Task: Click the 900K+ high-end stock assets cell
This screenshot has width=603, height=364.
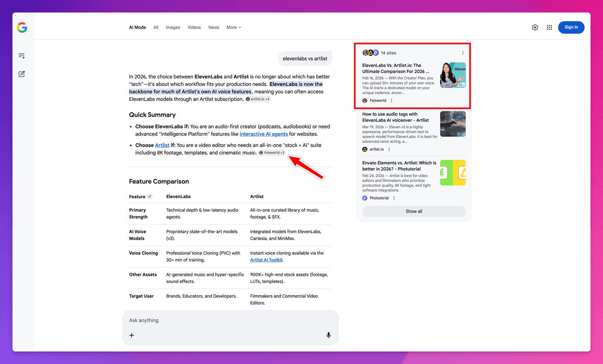Action: [x=289, y=278]
